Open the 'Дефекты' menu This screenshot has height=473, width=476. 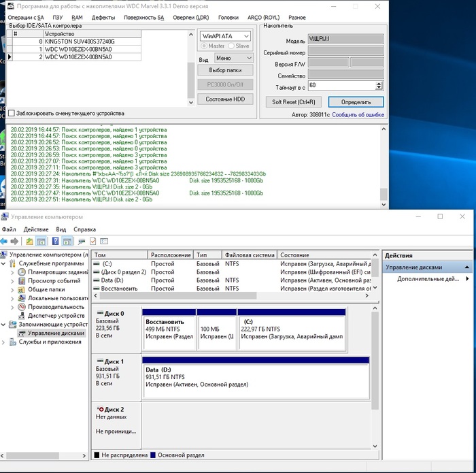click(x=103, y=17)
